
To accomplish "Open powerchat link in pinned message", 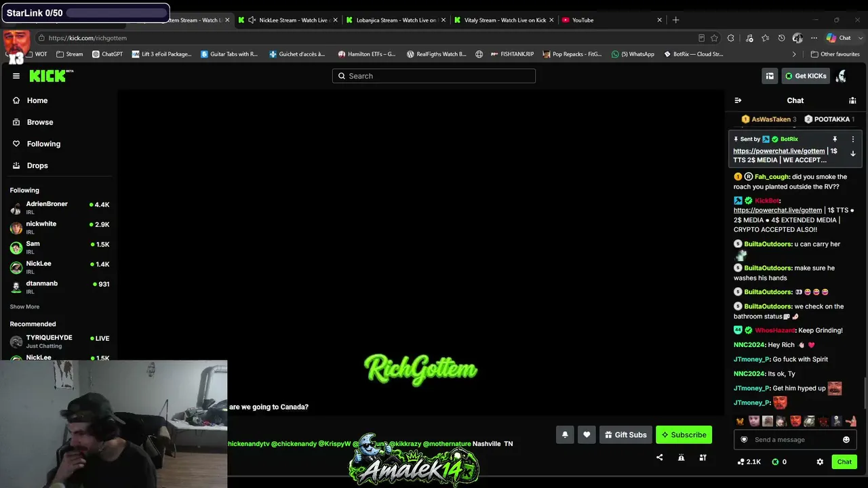I will [x=779, y=151].
